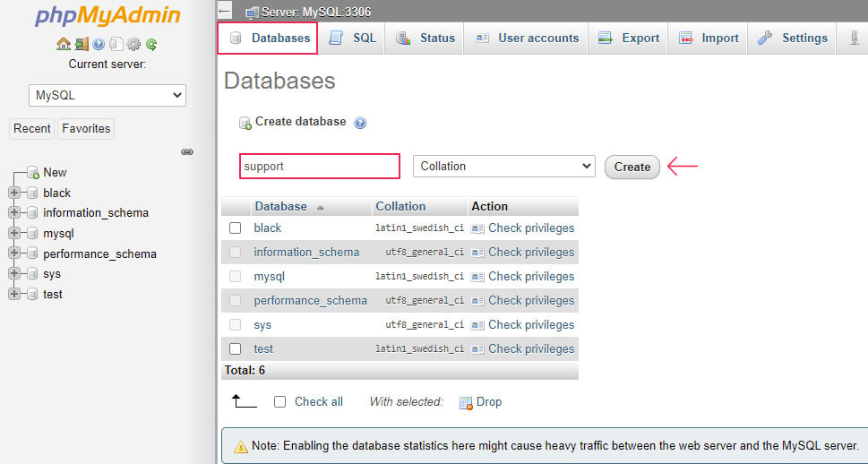Open the Export tab
The height and width of the screenshot is (464, 868).
[628, 39]
